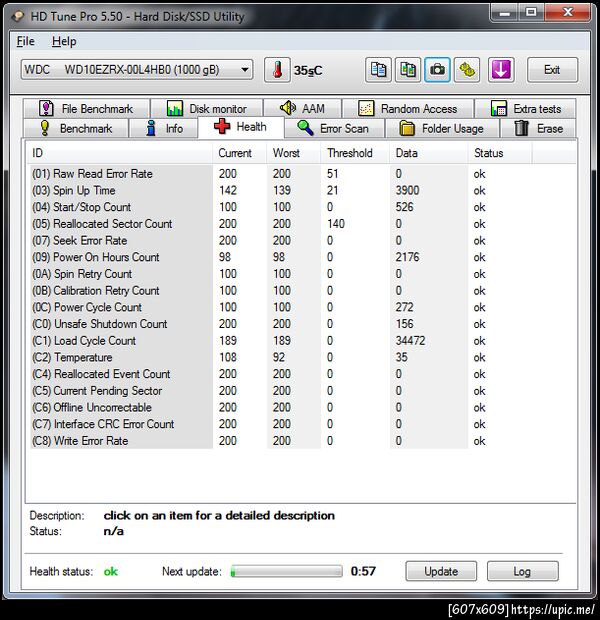The image size is (600, 620).
Task: Click the copy screenshot pages icon
Action: (x=408, y=70)
